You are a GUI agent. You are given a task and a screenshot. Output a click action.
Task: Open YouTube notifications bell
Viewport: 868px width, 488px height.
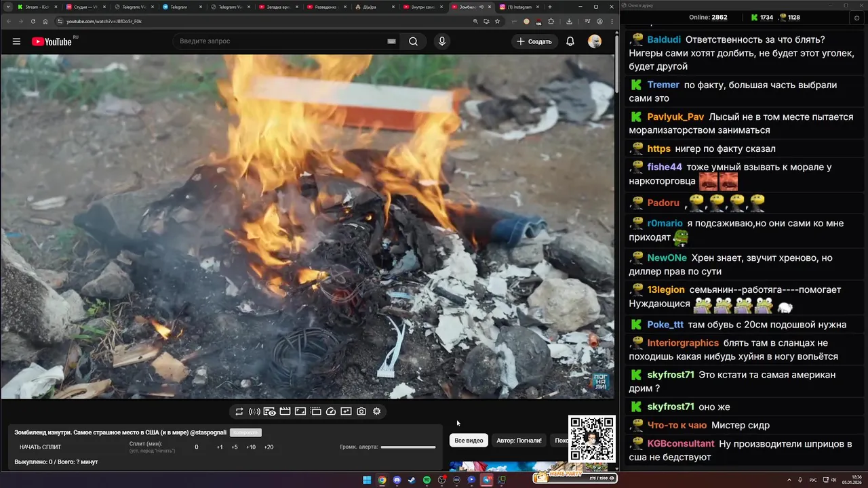pos(570,41)
